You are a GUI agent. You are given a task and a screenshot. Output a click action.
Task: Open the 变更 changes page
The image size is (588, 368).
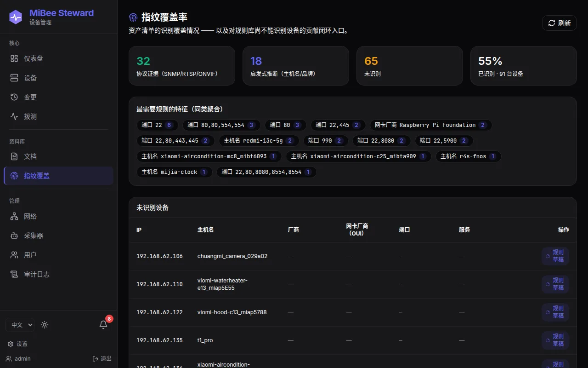(x=59, y=97)
